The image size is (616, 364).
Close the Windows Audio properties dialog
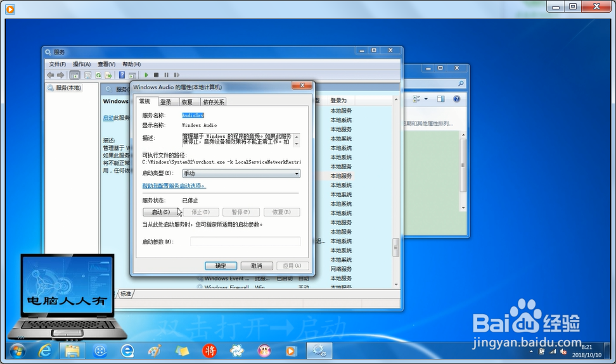302,85
